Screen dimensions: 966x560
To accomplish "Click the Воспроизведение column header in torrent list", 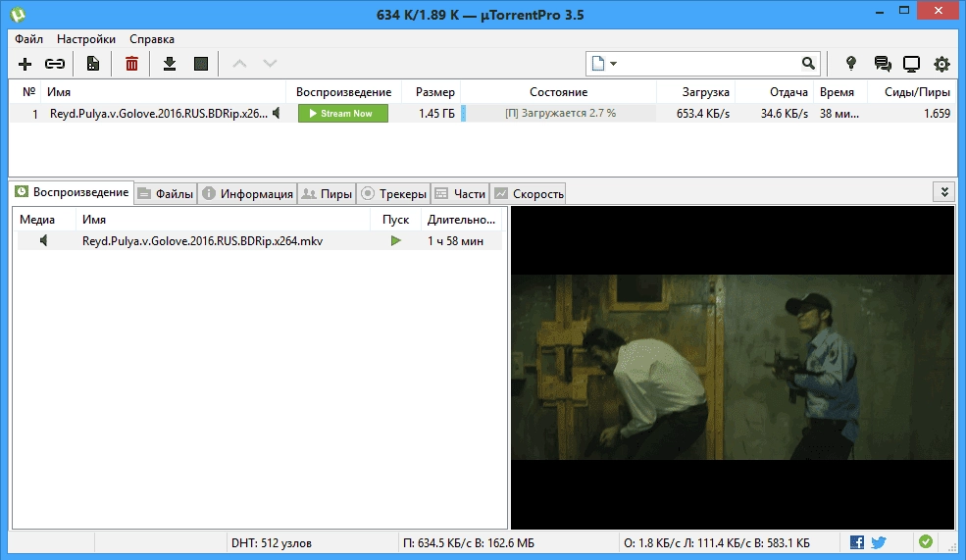I will (344, 92).
